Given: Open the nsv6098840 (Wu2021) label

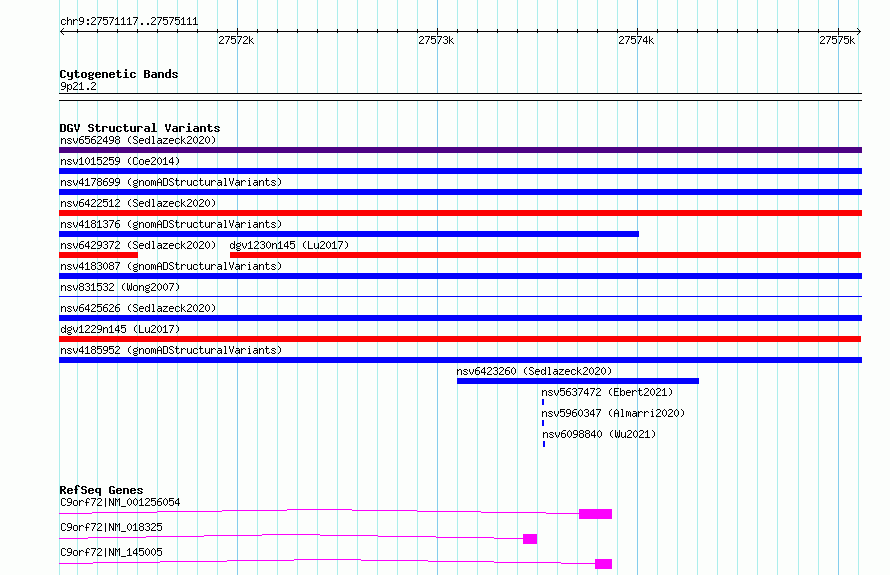Looking at the screenshot, I should 599,434.
